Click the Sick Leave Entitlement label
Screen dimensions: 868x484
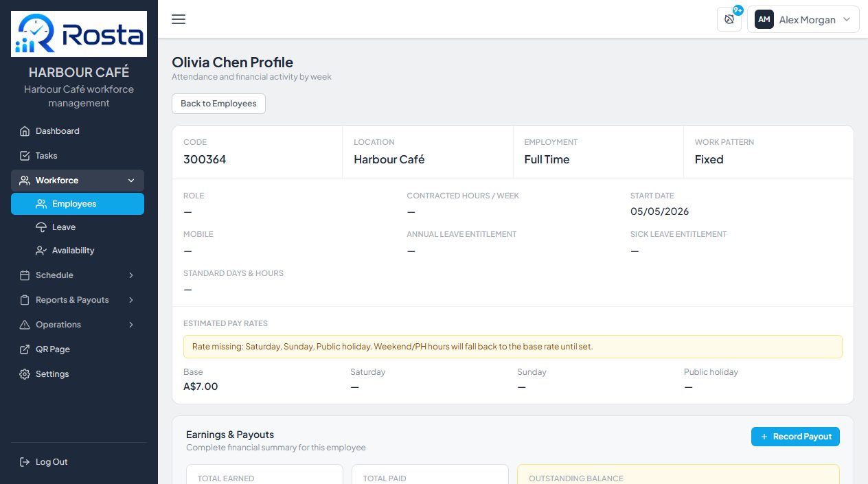tap(678, 234)
